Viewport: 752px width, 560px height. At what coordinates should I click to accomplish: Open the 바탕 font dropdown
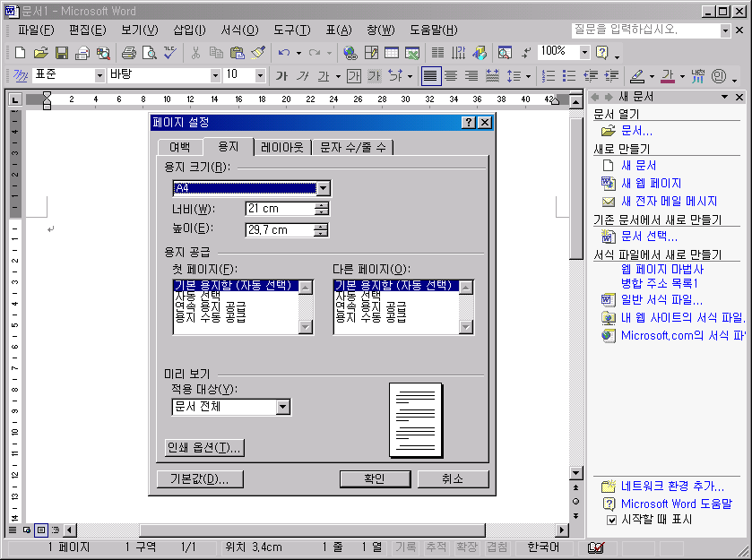[215, 76]
